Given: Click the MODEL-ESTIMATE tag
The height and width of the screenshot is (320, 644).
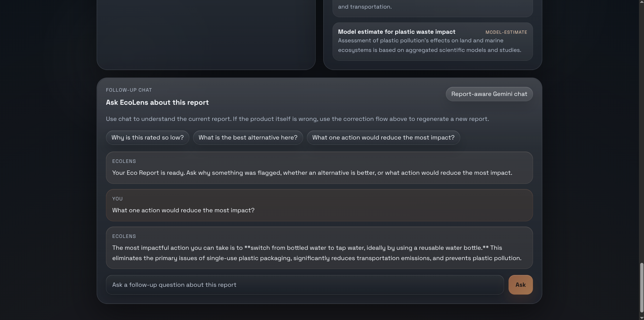Looking at the screenshot, I should [506, 32].
